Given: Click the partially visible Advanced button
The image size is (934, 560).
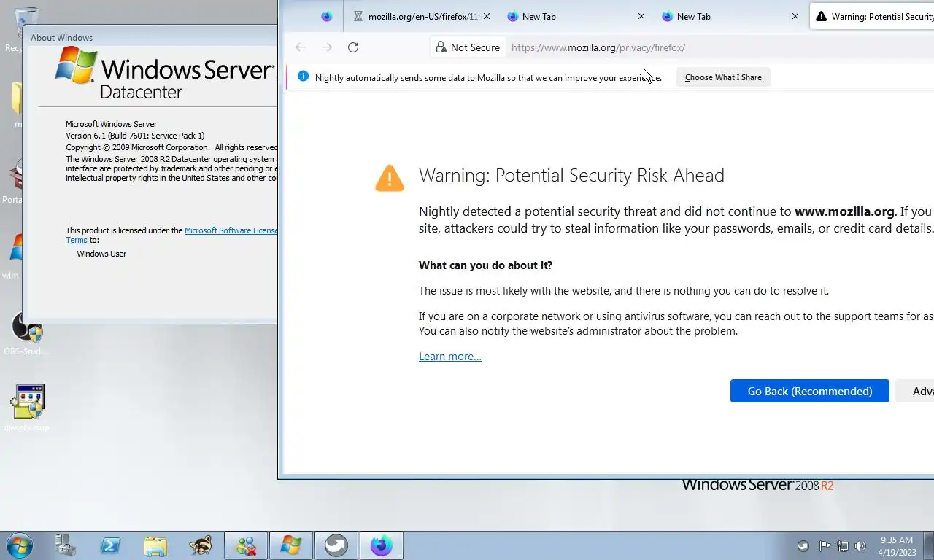Looking at the screenshot, I should tap(915, 391).
